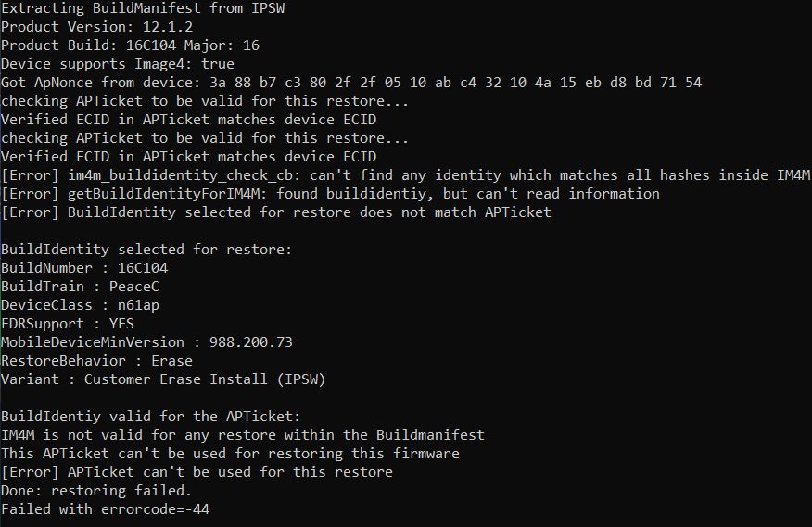Click the Product Build 16C104 line
This screenshot has height=527, width=812.
tap(130, 45)
